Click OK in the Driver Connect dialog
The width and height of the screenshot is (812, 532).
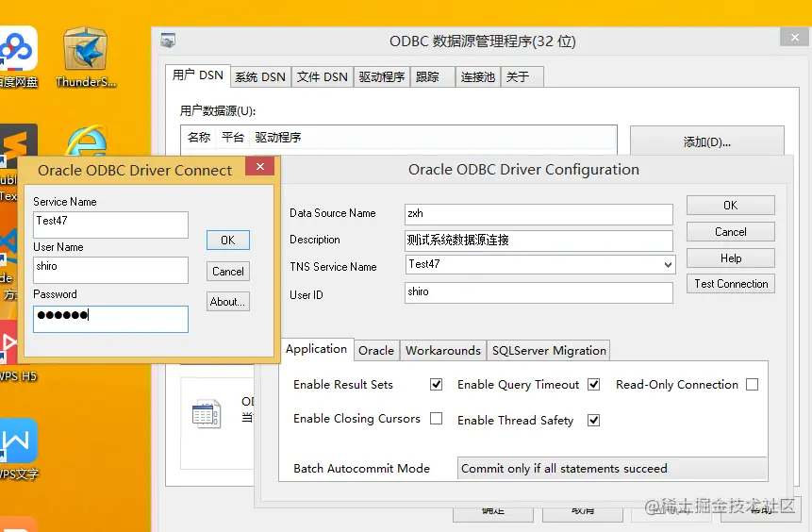coord(228,241)
